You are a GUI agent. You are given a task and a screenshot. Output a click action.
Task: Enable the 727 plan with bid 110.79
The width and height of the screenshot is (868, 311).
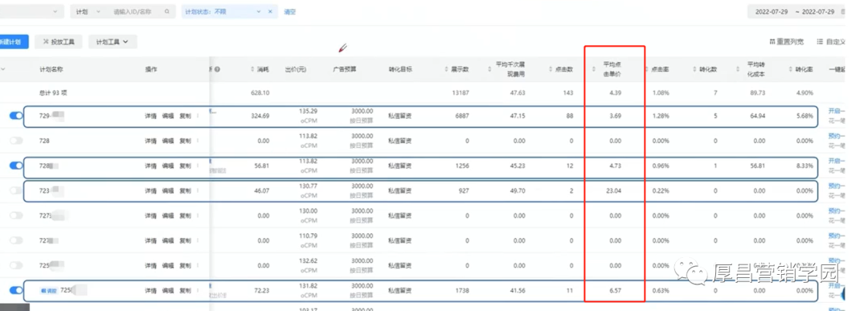[17, 240]
